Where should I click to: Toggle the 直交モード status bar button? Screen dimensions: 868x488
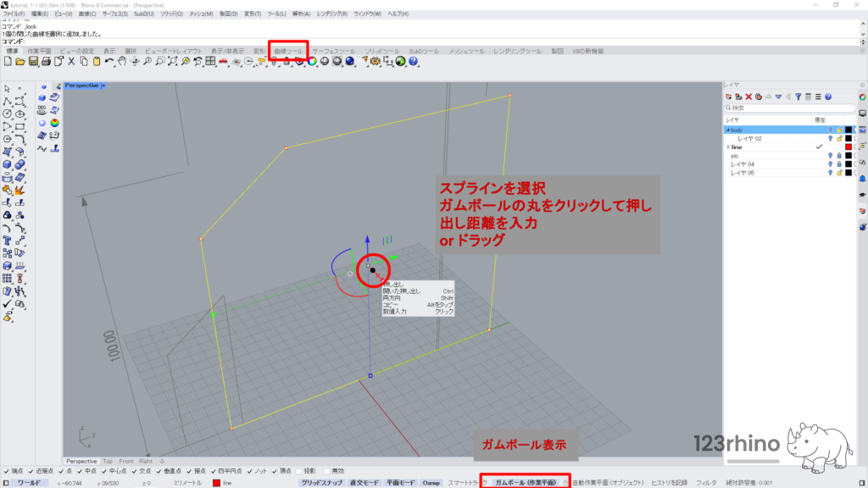(364, 483)
